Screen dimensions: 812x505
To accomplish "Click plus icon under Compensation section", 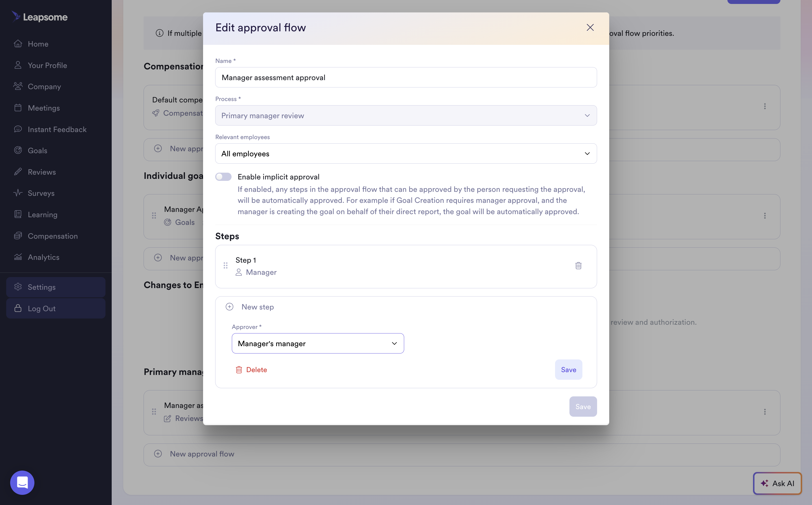I will (x=158, y=148).
